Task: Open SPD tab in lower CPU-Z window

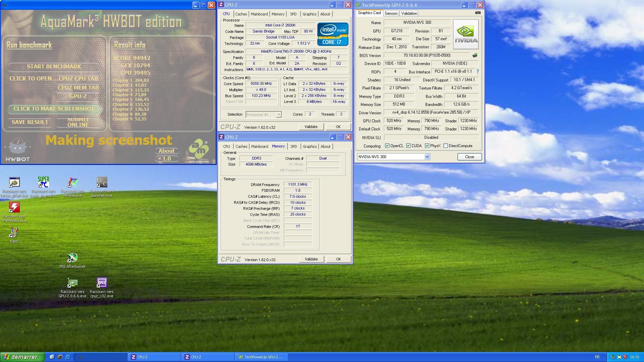Action: pos(293,146)
